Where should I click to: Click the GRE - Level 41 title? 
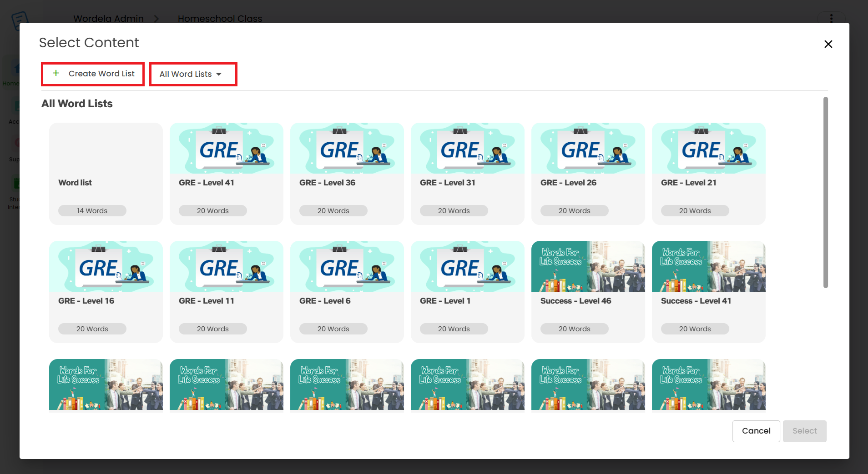pyautogui.click(x=207, y=183)
